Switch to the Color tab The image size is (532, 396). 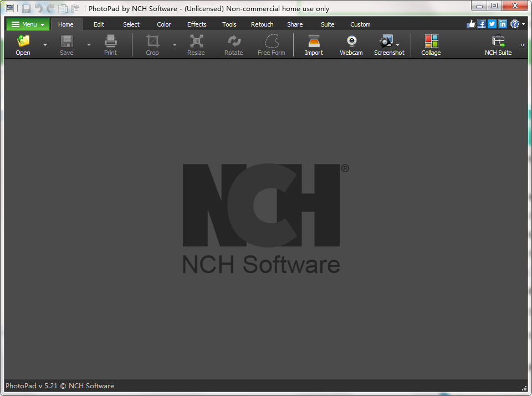click(x=164, y=24)
